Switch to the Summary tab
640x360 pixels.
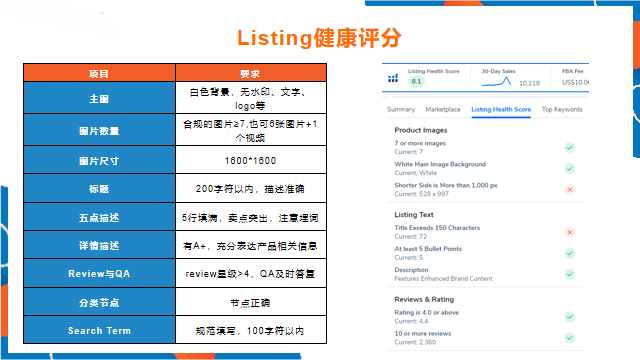tap(401, 109)
